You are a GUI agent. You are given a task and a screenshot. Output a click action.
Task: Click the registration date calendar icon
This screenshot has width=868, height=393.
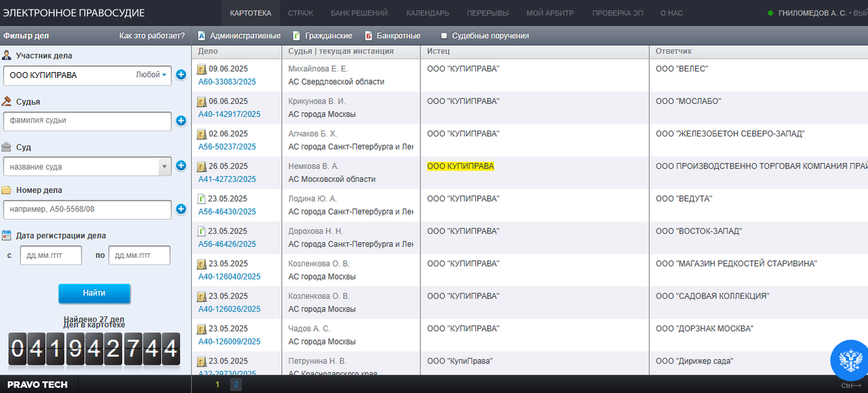coord(7,236)
